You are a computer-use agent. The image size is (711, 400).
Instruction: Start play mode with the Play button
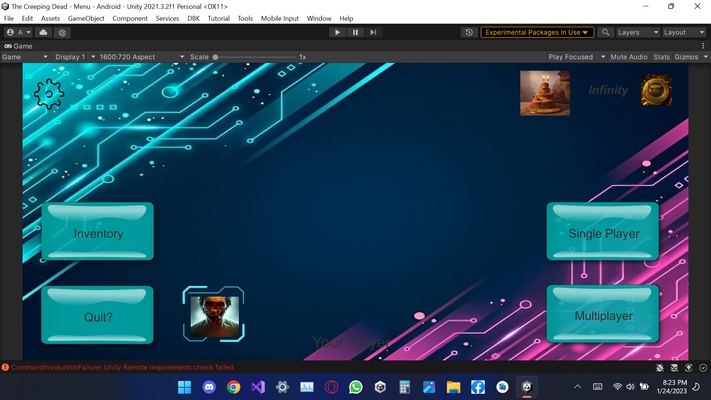[337, 32]
